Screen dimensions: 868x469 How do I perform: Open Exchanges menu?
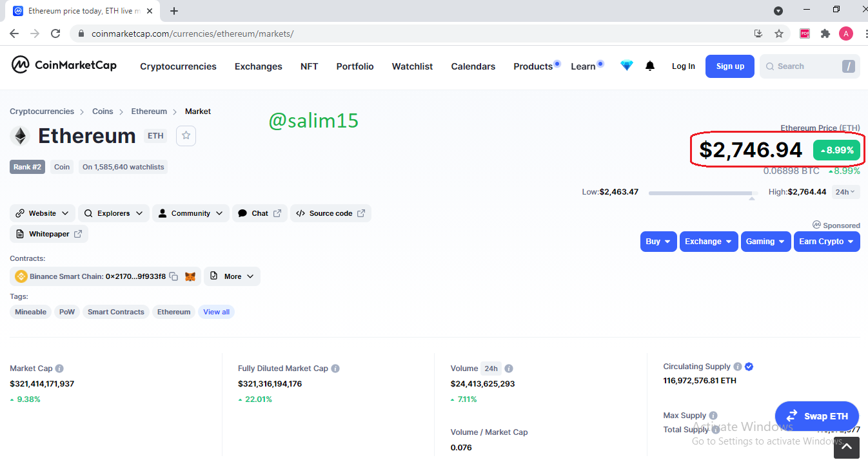pyautogui.click(x=259, y=66)
